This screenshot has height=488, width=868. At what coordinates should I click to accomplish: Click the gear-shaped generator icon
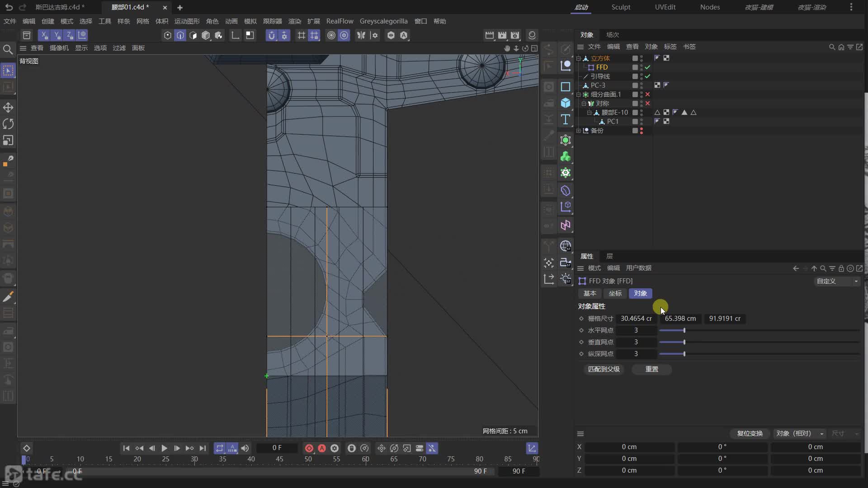point(566,173)
